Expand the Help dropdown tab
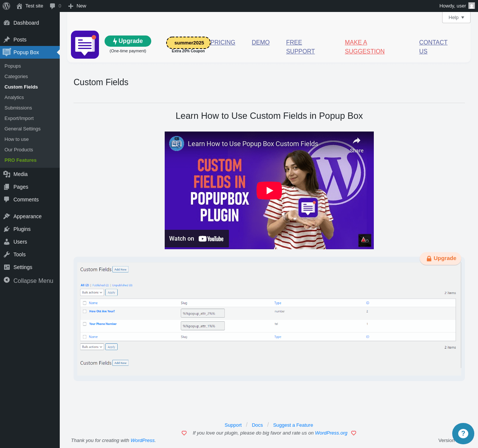Image resolution: width=478 pixels, height=448 pixels. (456, 18)
